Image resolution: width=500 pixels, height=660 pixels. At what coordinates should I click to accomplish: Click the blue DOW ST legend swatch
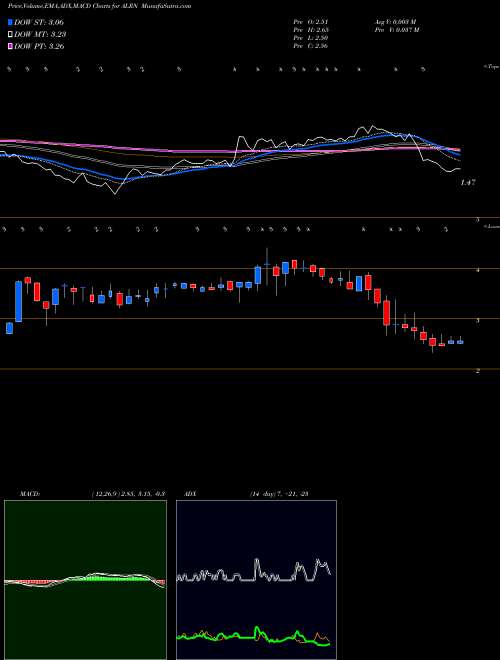click(x=10, y=22)
